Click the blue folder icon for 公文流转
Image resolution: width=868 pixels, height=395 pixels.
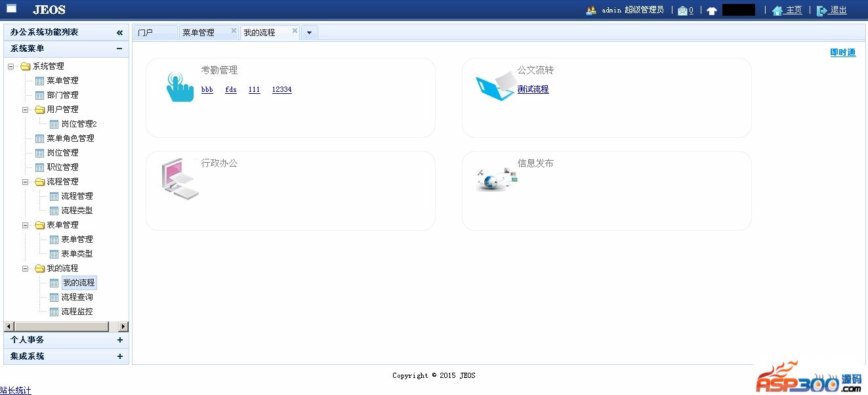[x=497, y=86]
